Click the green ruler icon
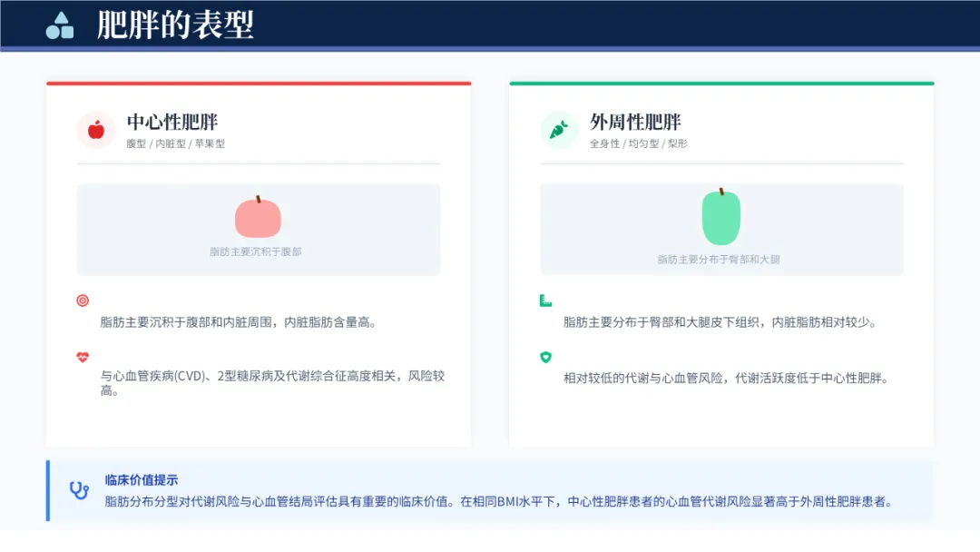This screenshot has width=980, height=552. 545,301
